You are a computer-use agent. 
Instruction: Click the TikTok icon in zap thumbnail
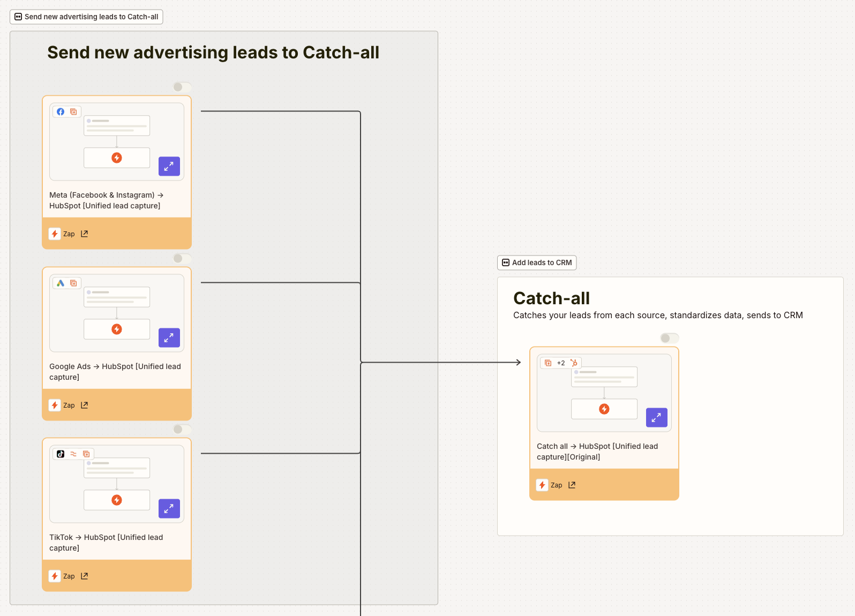(x=61, y=454)
